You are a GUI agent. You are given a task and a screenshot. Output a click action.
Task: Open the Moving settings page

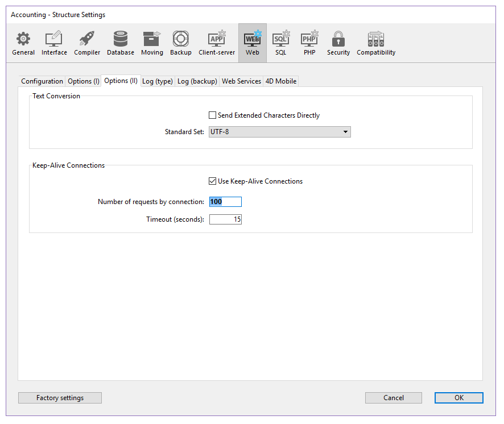pos(152,43)
